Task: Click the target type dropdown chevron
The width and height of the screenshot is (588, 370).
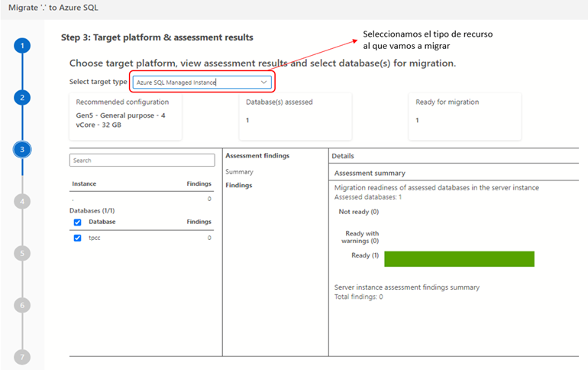Action: [x=263, y=83]
